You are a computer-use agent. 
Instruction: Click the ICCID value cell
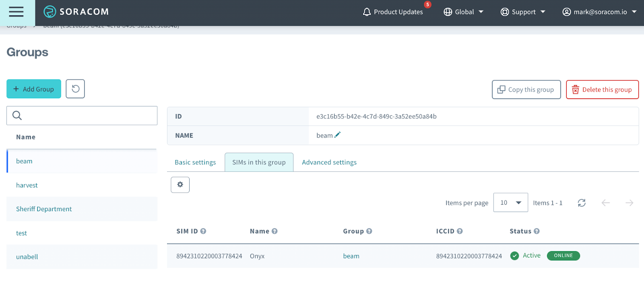[469, 256]
